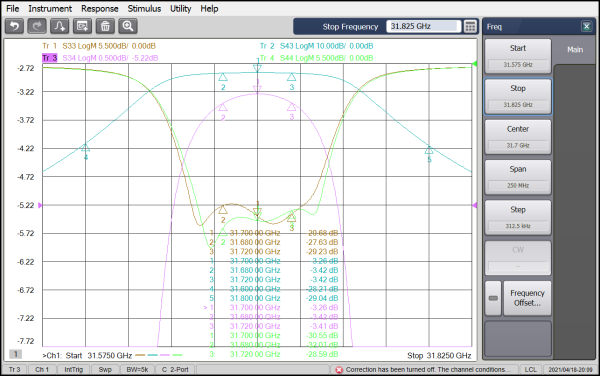Select the Main tab
This screenshot has height=376, width=600.
(575, 50)
